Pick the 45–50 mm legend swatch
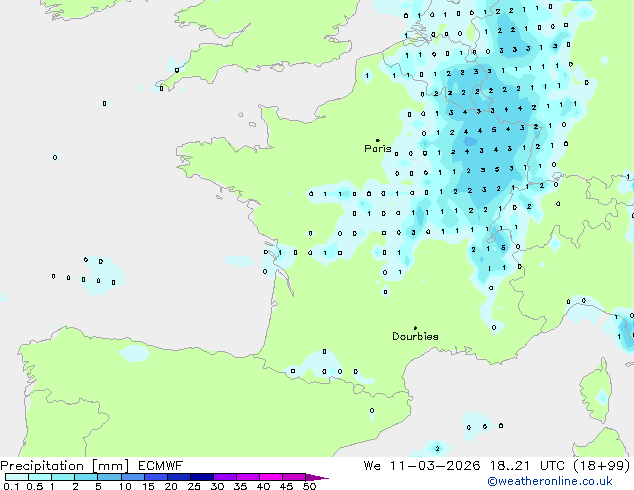Screen dimensions: 634x490 point(294,477)
